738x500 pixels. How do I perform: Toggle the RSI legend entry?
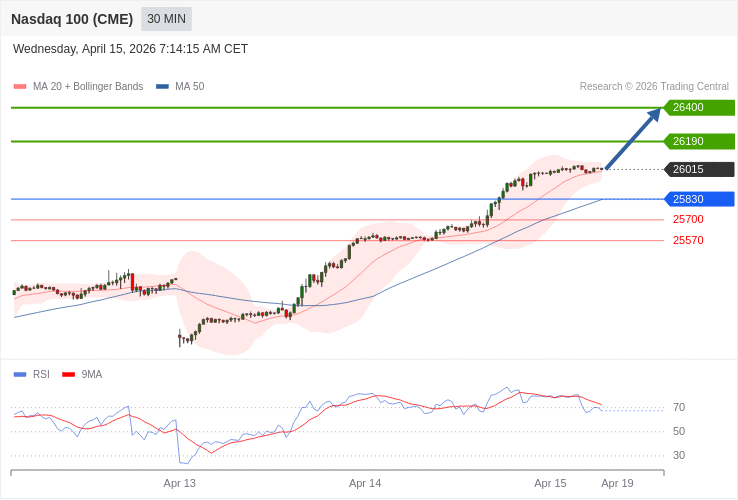click(41, 374)
